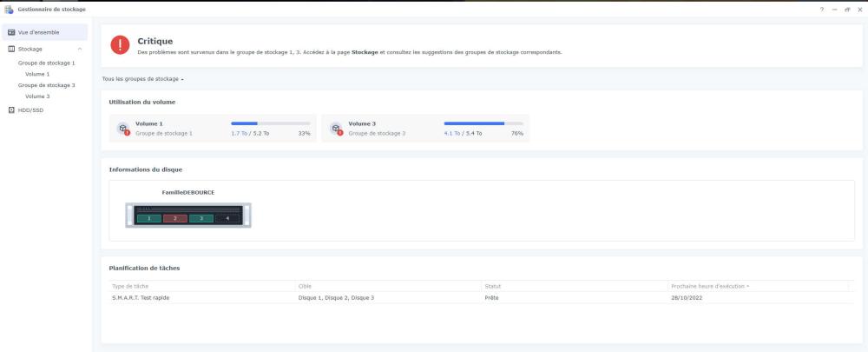Click Volume 1 usage progress bar

click(270, 123)
